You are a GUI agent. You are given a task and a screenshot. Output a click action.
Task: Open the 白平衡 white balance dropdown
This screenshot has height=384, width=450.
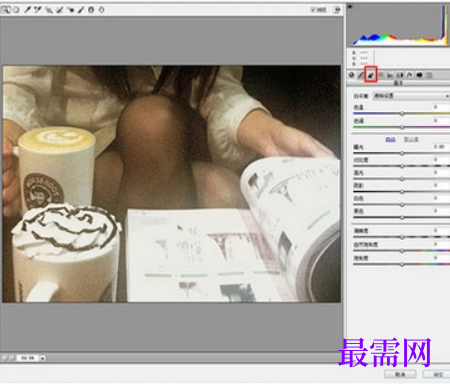tap(411, 96)
